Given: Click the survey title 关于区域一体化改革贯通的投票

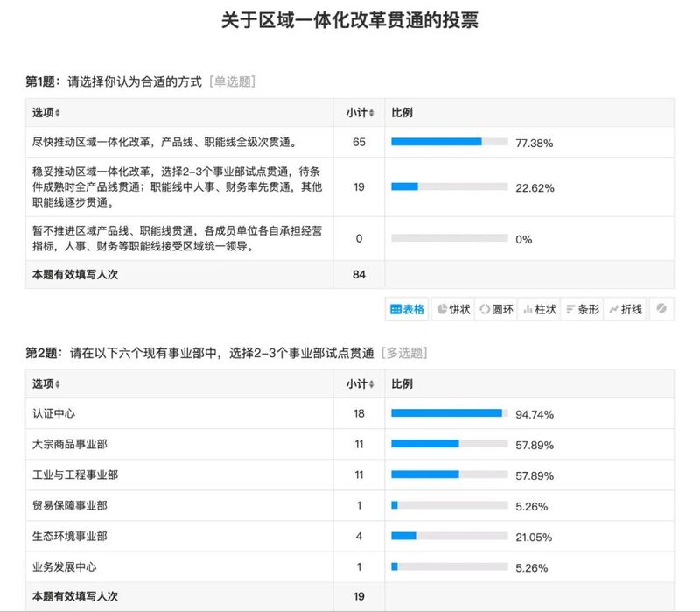Looking at the screenshot, I should click(350, 20).
